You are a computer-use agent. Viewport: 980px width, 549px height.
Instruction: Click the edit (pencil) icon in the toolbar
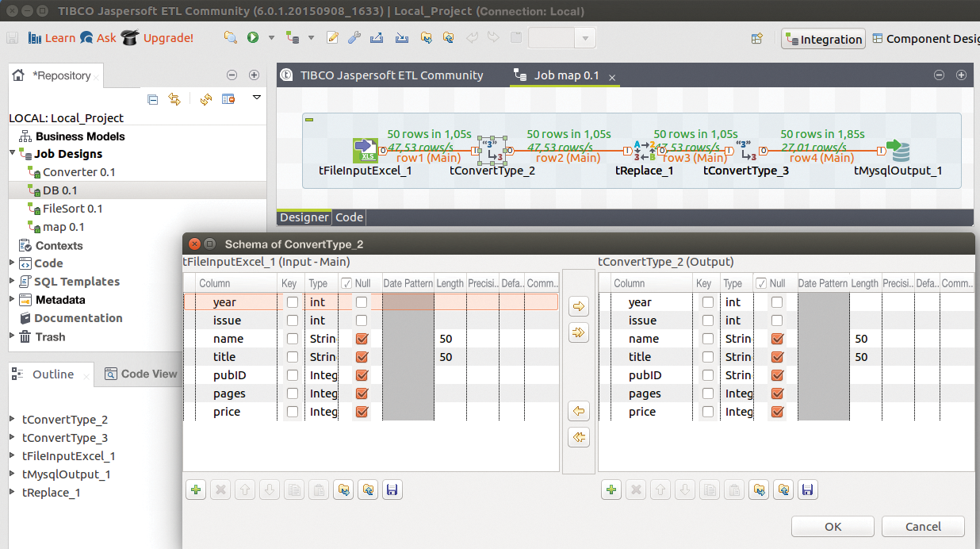[x=332, y=37]
